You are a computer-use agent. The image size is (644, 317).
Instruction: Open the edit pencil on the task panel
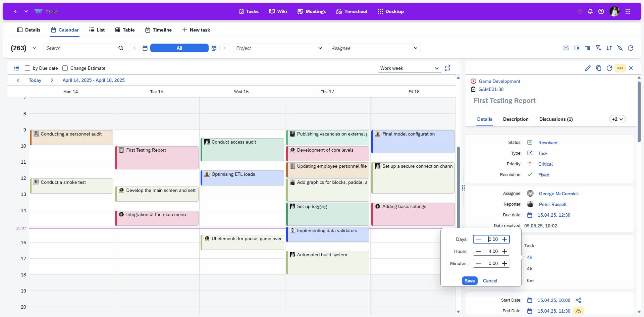click(x=588, y=68)
